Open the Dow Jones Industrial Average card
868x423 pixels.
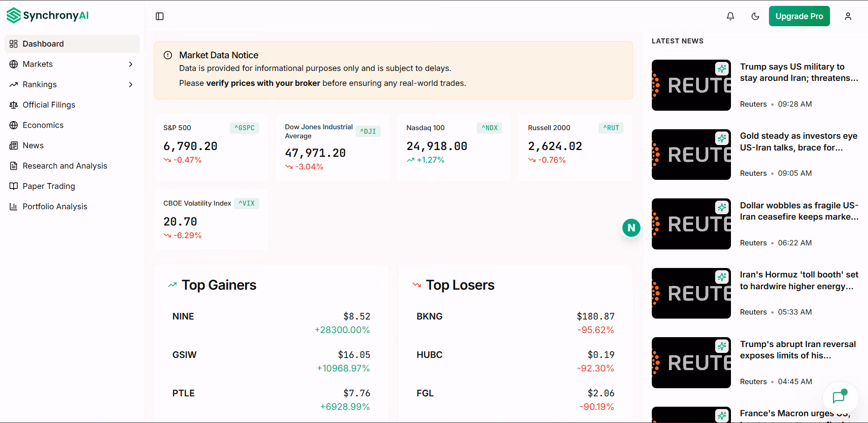[x=333, y=147]
